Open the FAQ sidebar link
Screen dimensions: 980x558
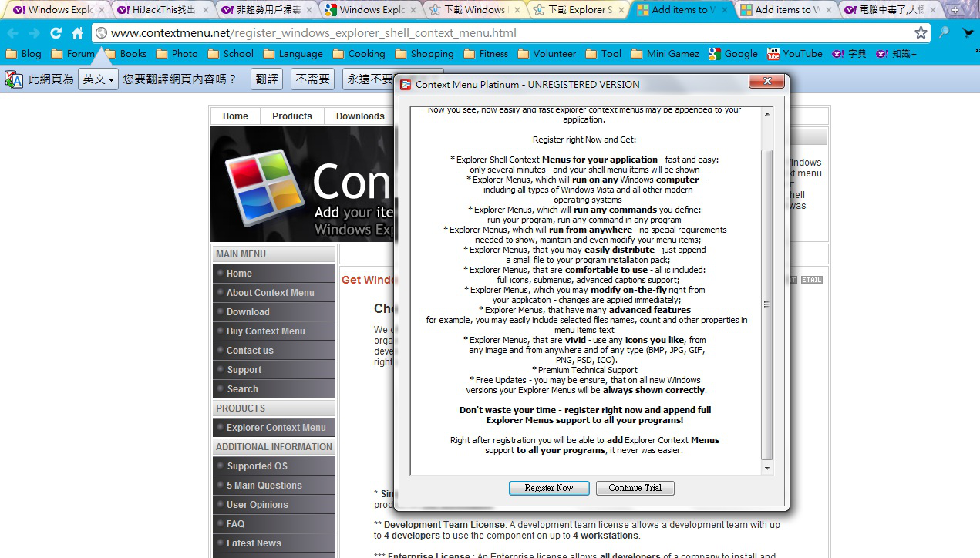[x=274, y=524]
